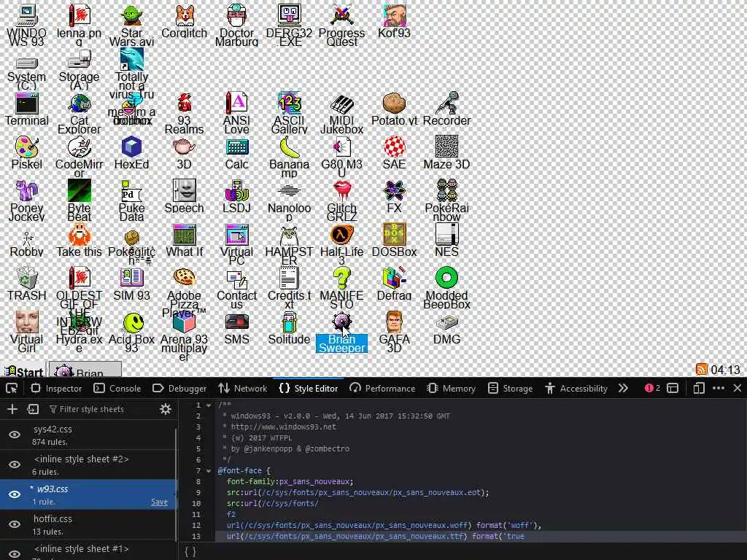This screenshot has width=747, height=560.
Task: Collapse the comment block at line 1
Action: tap(208, 405)
